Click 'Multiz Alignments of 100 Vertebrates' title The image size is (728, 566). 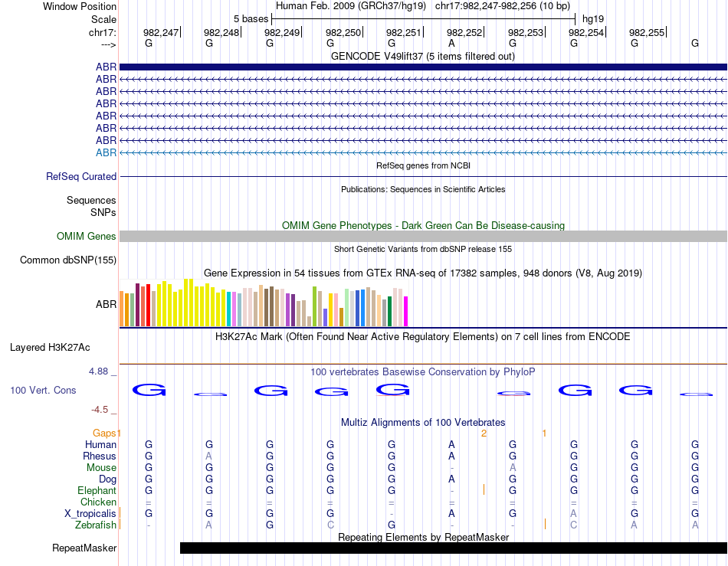(423, 422)
